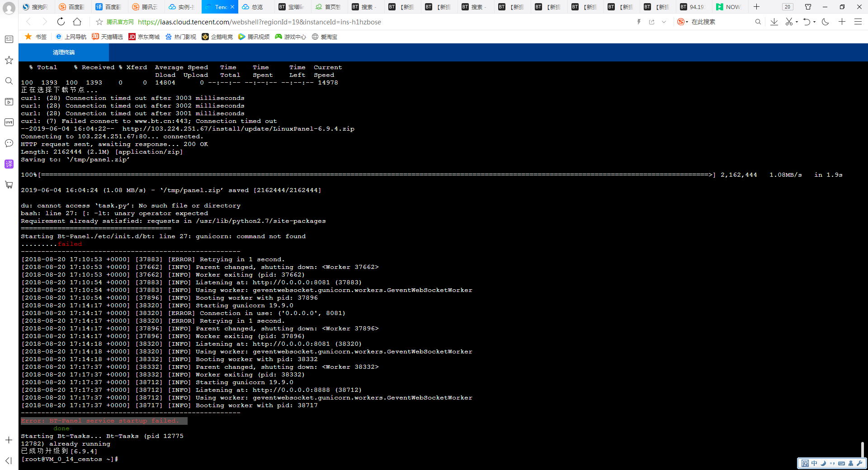Image resolution: width=868 pixels, height=470 pixels.
Task: Click the 清理终端 clear terminal button
Action: (x=64, y=52)
